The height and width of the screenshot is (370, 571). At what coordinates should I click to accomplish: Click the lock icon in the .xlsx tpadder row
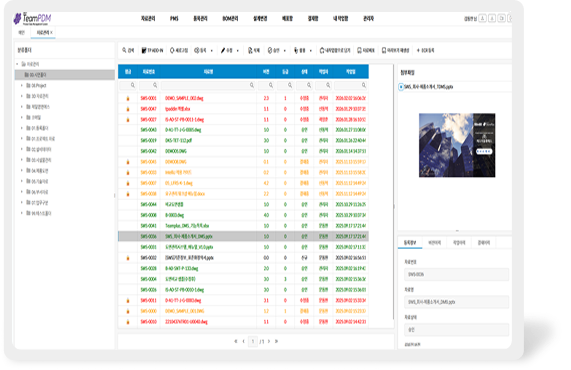(x=128, y=109)
